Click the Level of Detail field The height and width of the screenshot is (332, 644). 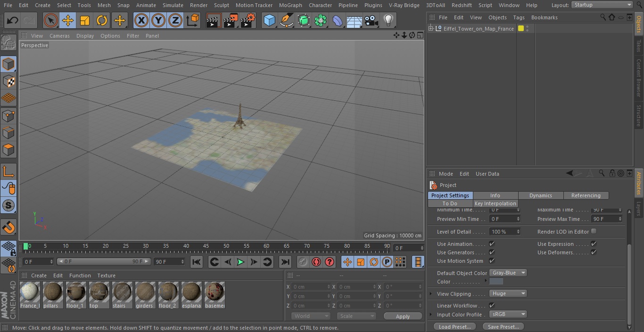click(504, 232)
